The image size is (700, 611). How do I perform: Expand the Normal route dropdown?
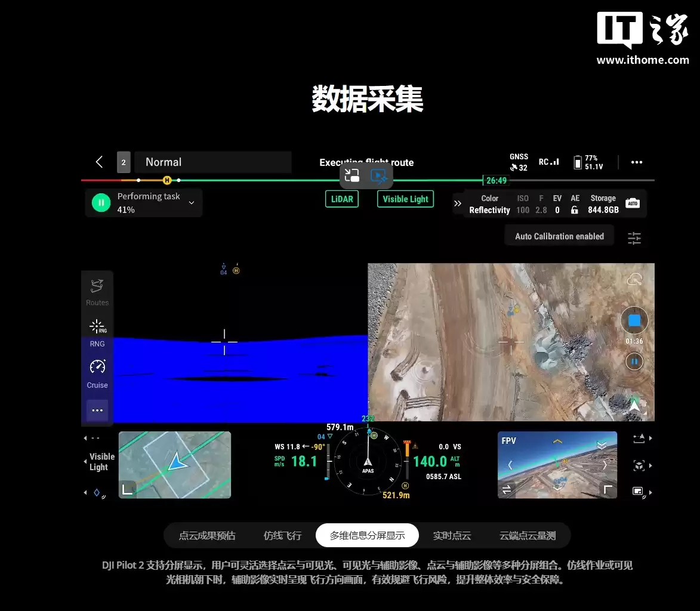click(212, 162)
